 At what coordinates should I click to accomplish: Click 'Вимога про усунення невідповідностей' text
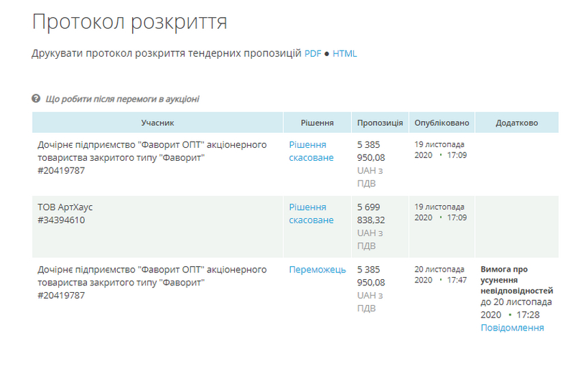tap(516, 280)
